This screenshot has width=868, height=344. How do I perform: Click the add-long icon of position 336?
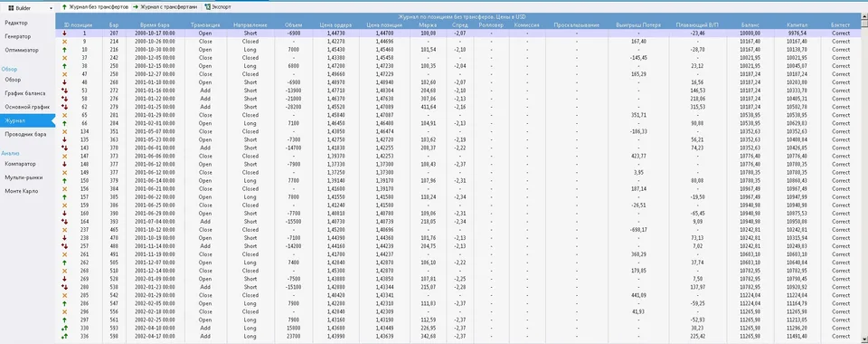coord(65,336)
